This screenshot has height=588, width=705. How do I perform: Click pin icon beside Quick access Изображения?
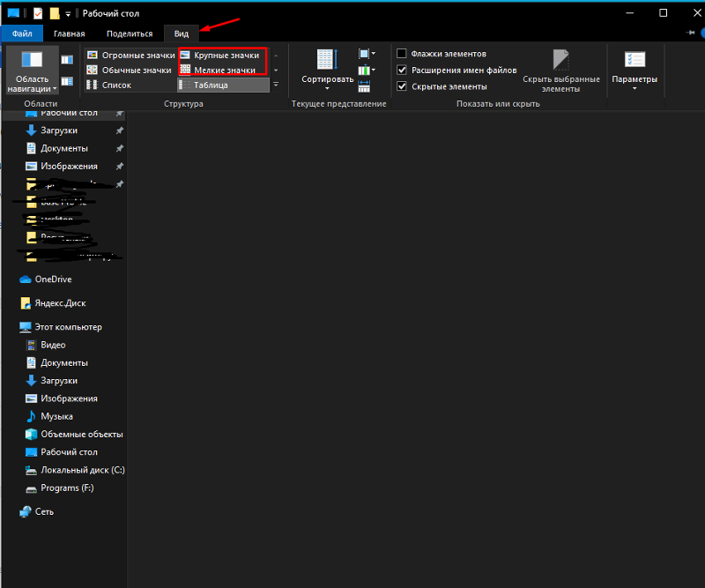point(120,167)
